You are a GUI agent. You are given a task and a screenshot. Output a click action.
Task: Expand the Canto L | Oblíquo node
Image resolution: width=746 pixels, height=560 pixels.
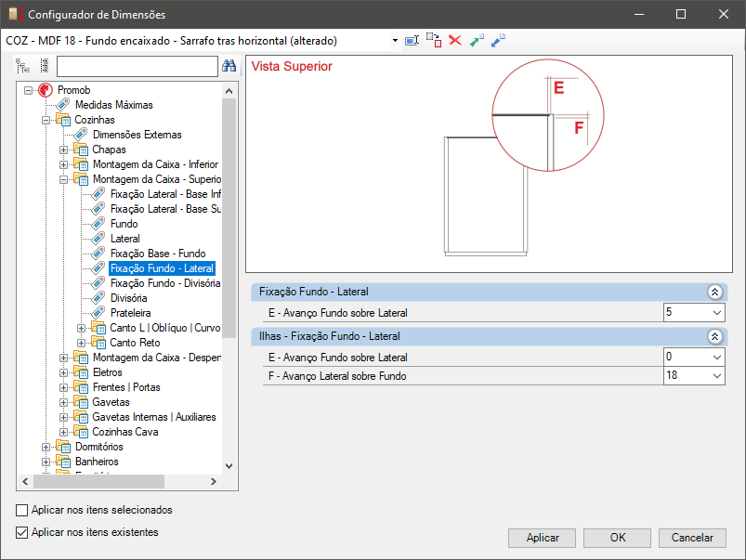82,329
